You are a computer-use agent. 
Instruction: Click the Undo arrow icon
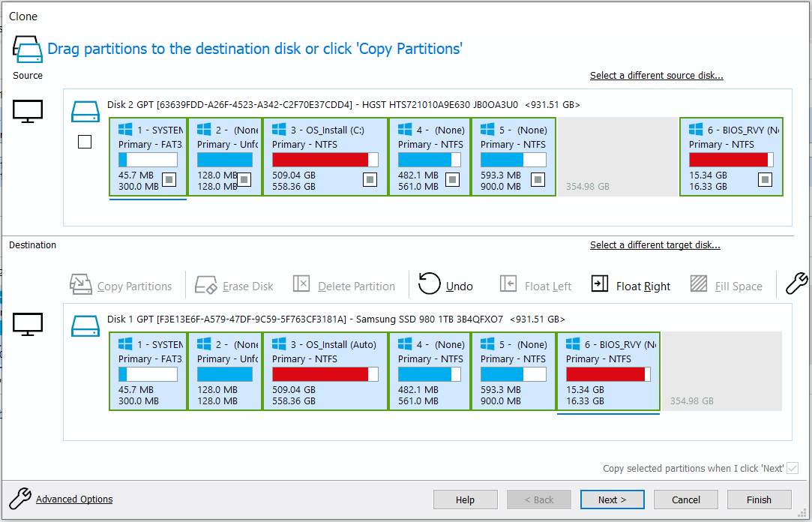point(430,283)
